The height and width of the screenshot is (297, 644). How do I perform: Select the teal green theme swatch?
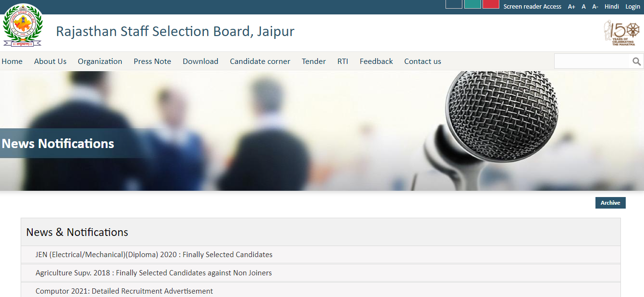click(x=472, y=4)
